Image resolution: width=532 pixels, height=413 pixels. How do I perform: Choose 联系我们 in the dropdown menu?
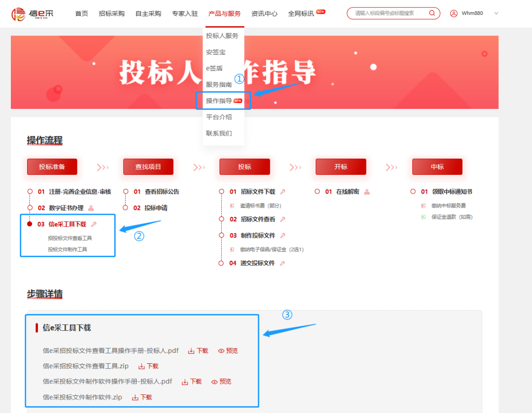coord(219,134)
